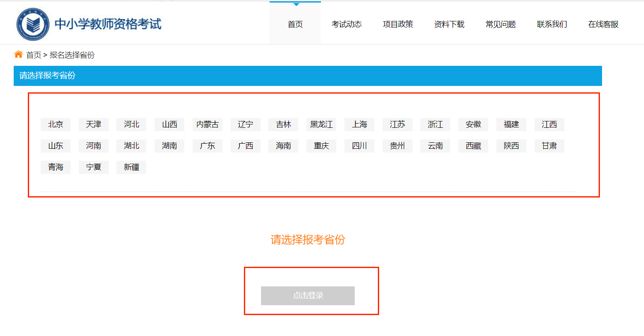Choose 甘肃 province option
644x336 pixels.
549,146
